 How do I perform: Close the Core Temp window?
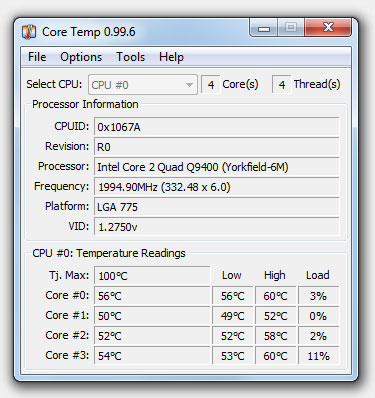328,27
